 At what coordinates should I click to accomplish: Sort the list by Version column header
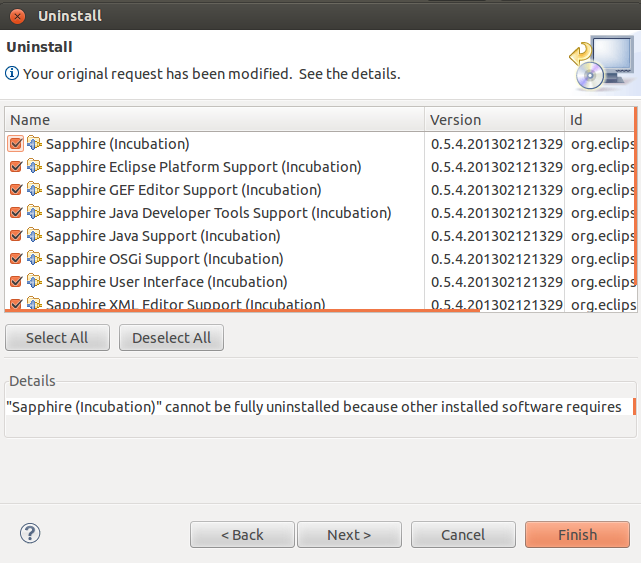click(495, 120)
